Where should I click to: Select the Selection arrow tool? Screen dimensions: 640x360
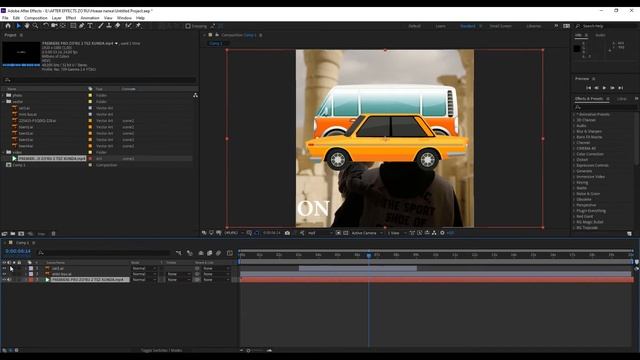(18, 26)
